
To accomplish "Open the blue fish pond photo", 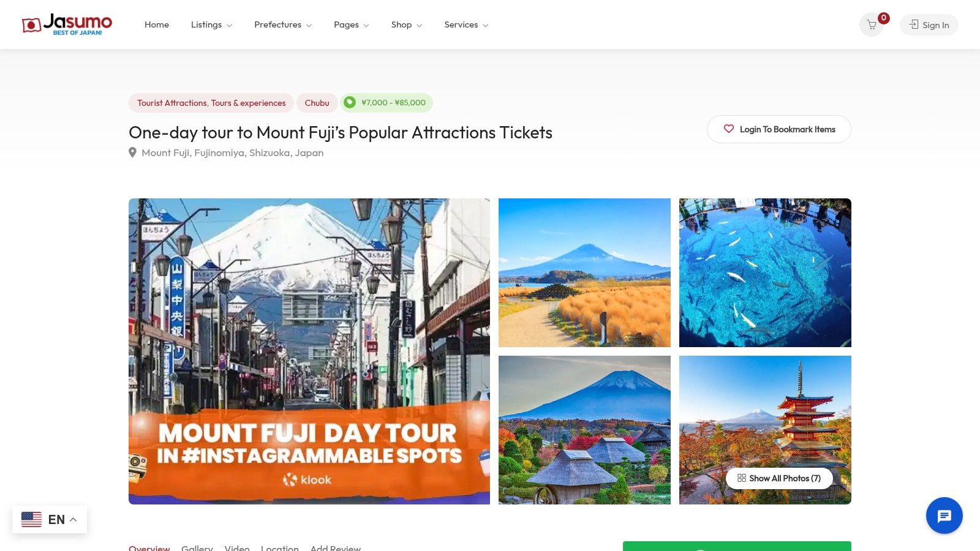I will pos(765,272).
